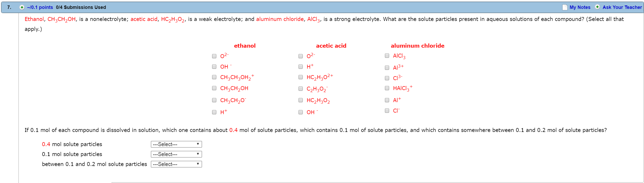Select the AlCl3 checkbox
The image size is (644, 183).
point(387,56)
